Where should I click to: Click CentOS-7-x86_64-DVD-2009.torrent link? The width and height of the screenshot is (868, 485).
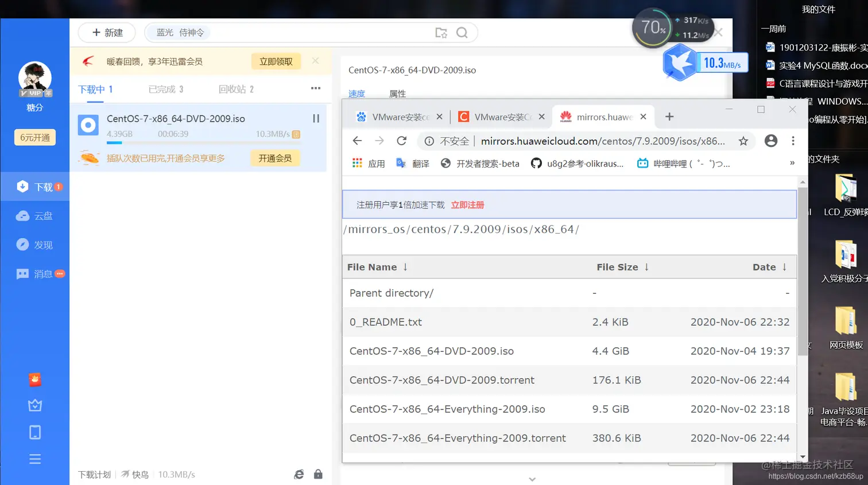[442, 380]
